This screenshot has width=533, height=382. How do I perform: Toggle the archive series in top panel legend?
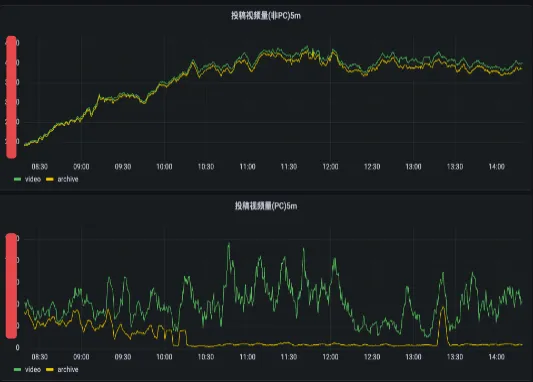pos(68,179)
